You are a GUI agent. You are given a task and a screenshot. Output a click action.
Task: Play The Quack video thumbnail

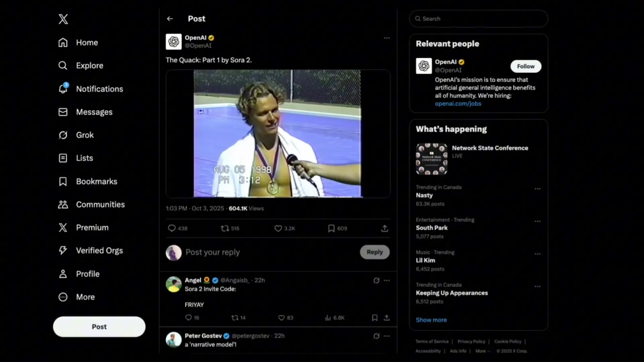(x=278, y=133)
